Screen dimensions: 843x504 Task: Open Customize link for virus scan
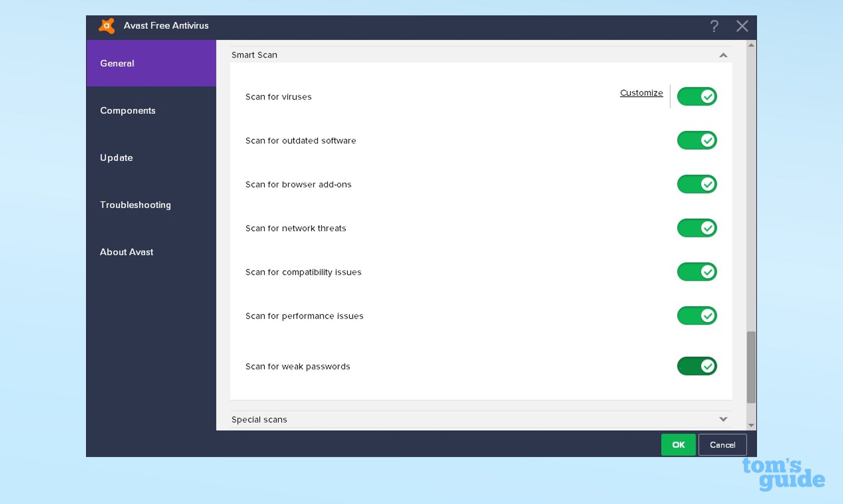(641, 93)
